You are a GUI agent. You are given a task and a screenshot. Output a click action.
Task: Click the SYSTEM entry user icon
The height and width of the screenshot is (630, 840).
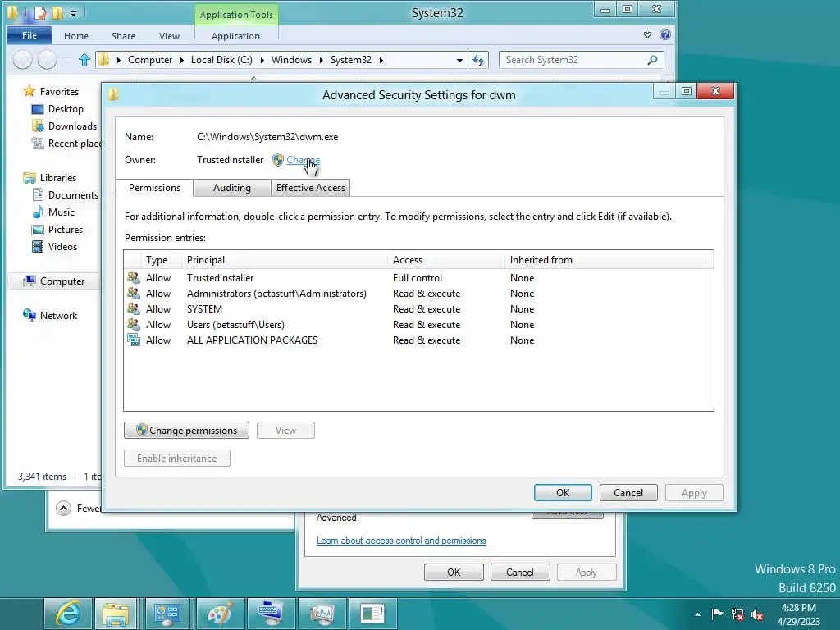click(134, 308)
